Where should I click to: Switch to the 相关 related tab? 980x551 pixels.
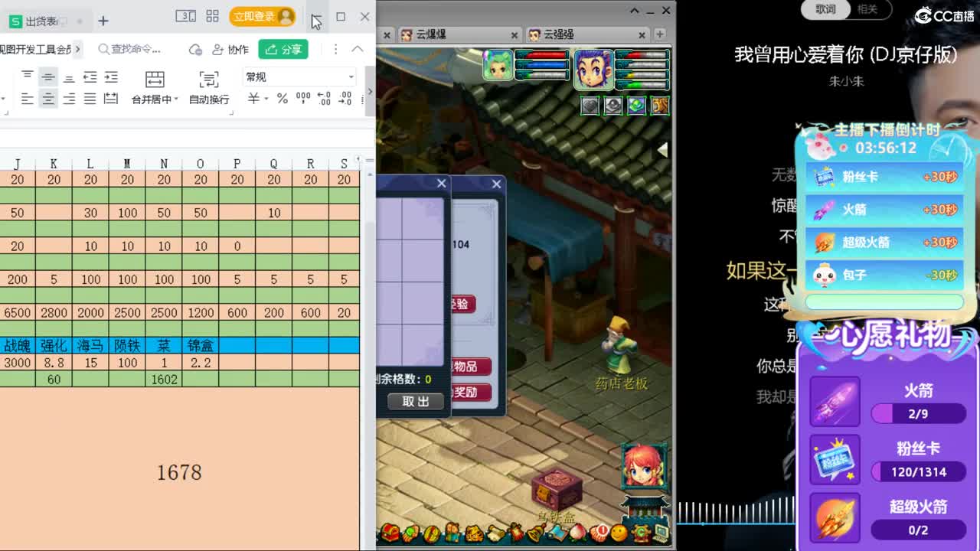click(867, 9)
